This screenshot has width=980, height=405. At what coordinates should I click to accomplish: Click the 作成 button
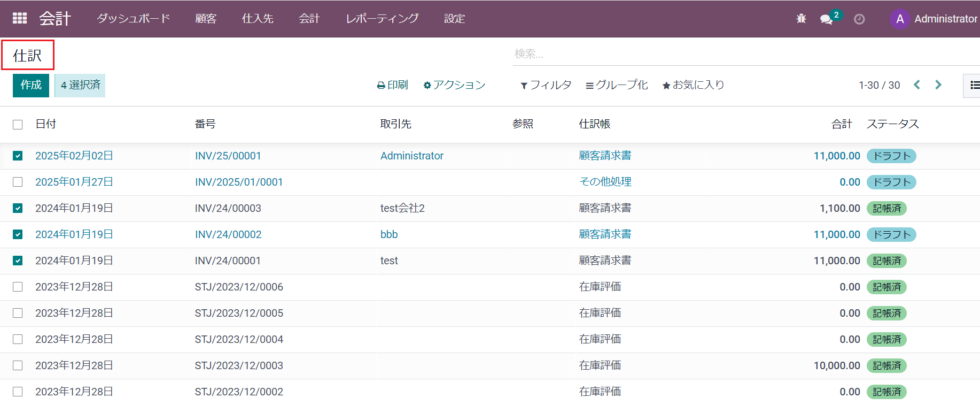(x=31, y=85)
